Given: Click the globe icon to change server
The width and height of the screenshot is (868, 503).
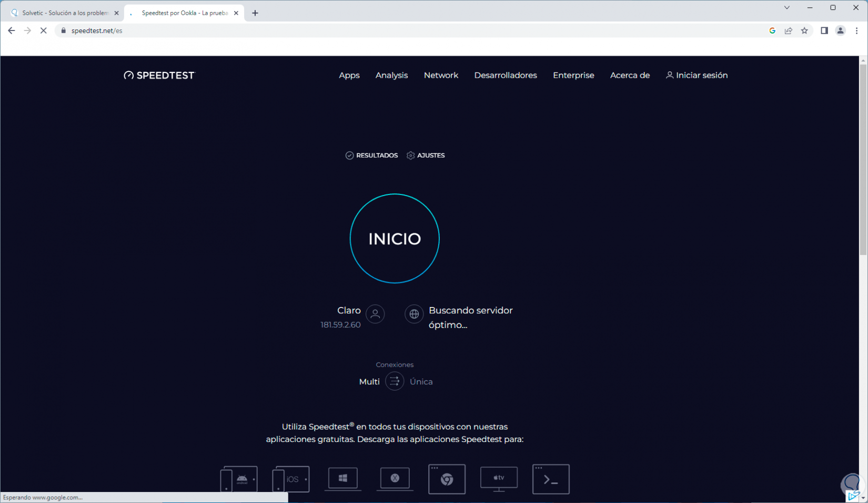Looking at the screenshot, I should coord(414,314).
